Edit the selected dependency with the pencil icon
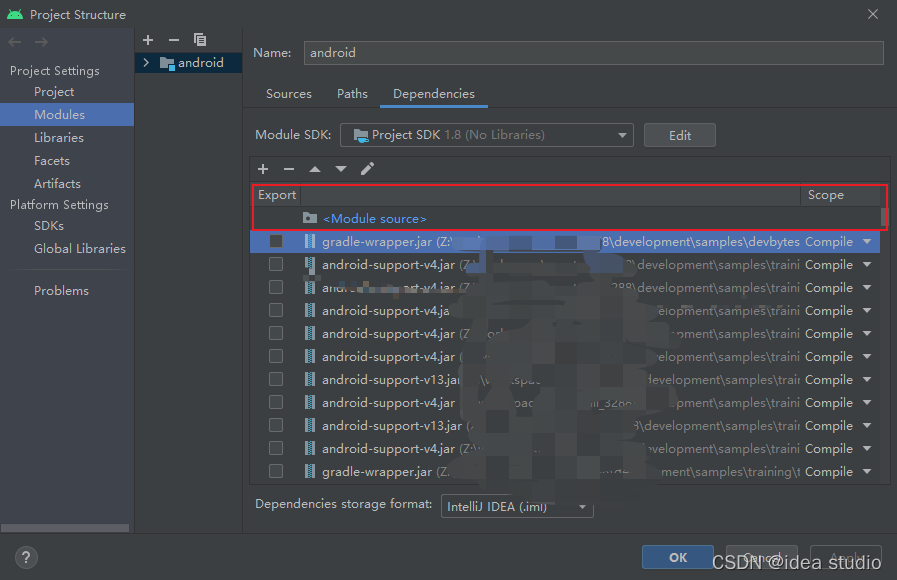The height and width of the screenshot is (580, 897). [x=367, y=169]
